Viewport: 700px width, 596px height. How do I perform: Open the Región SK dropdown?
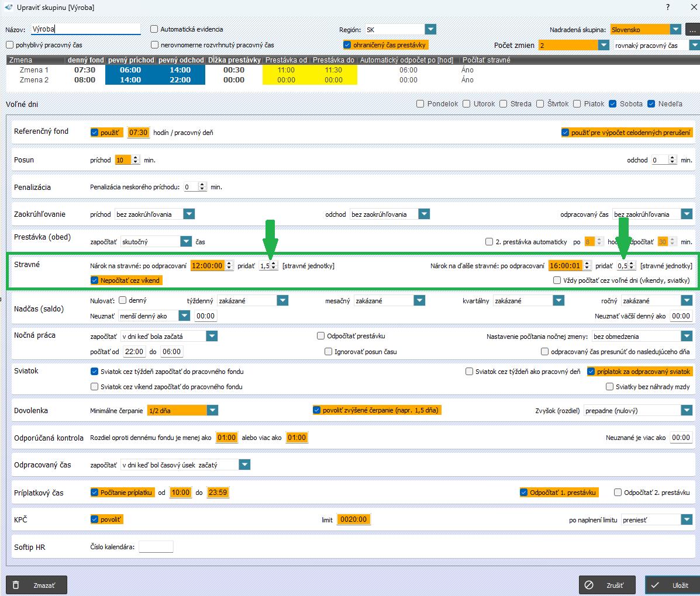[x=430, y=29]
